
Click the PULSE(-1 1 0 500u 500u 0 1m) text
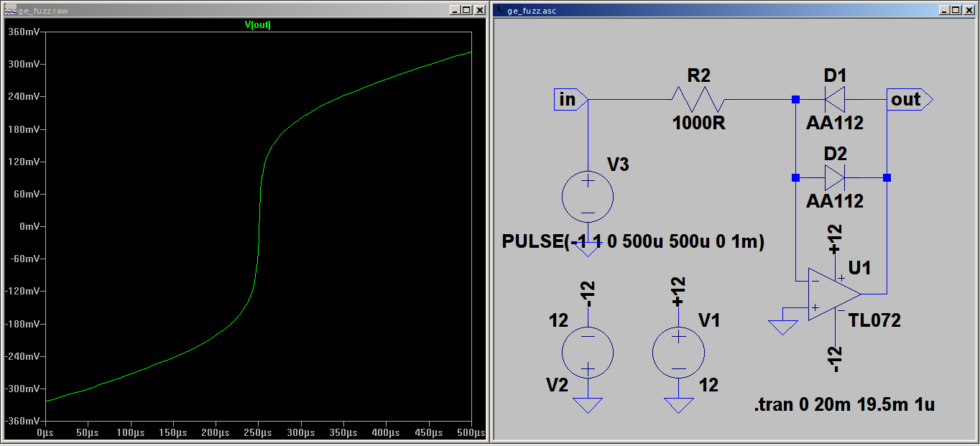pos(633,242)
